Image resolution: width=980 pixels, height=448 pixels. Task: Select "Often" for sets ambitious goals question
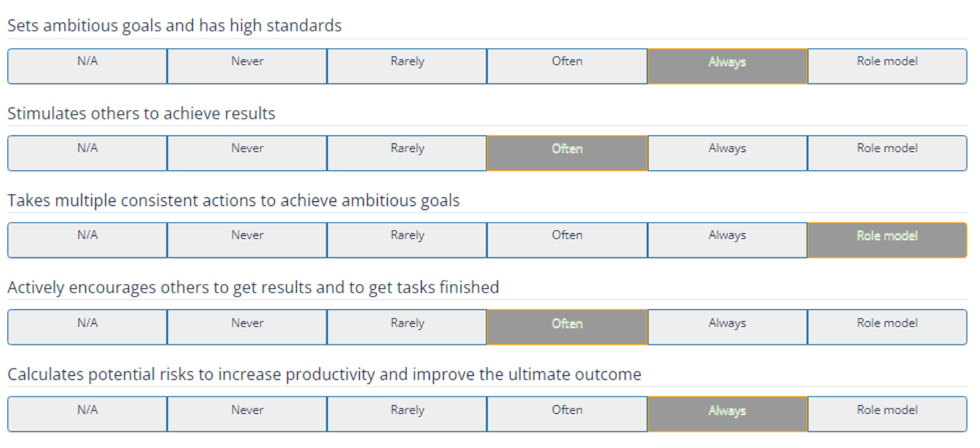pos(567,65)
